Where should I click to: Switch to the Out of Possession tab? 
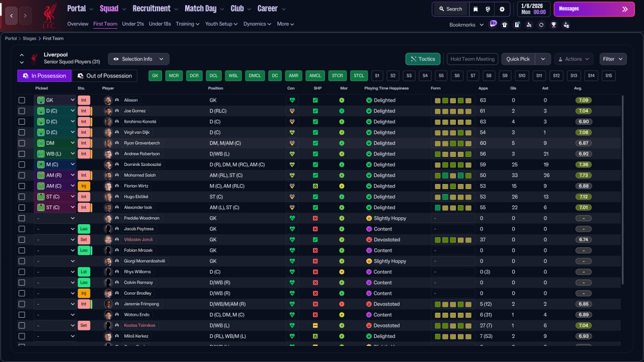click(105, 76)
